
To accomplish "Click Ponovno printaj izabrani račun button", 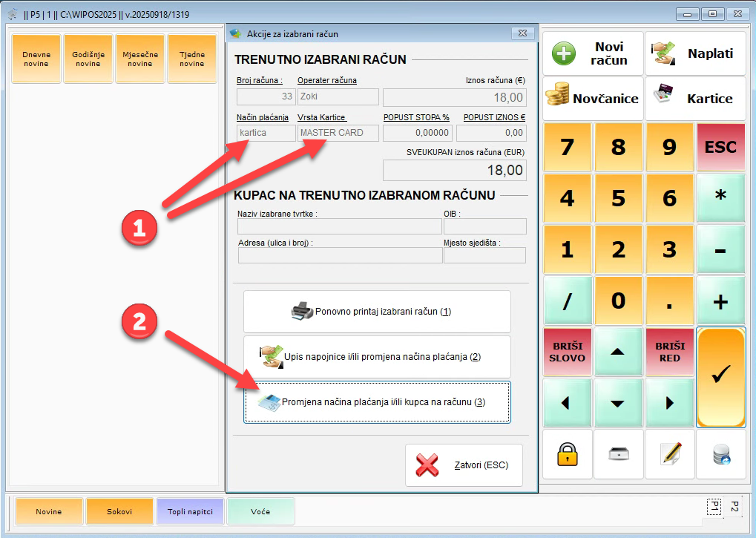I will pos(377,312).
